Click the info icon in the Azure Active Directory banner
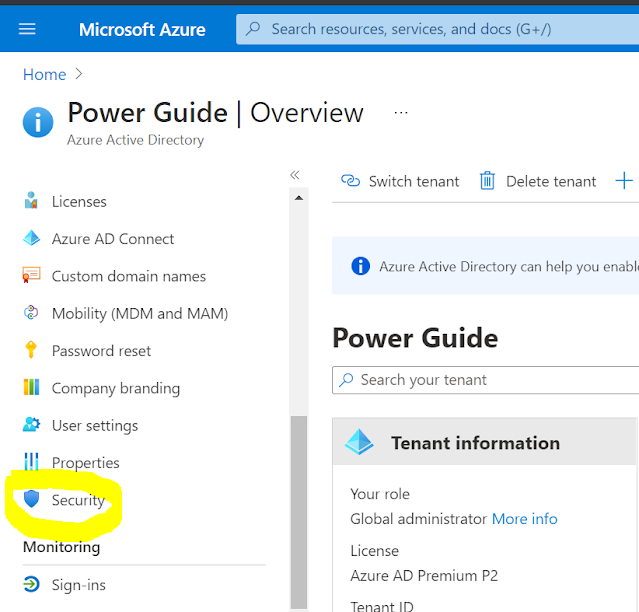The width and height of the screenshot is (639, 612). (361, 266)
